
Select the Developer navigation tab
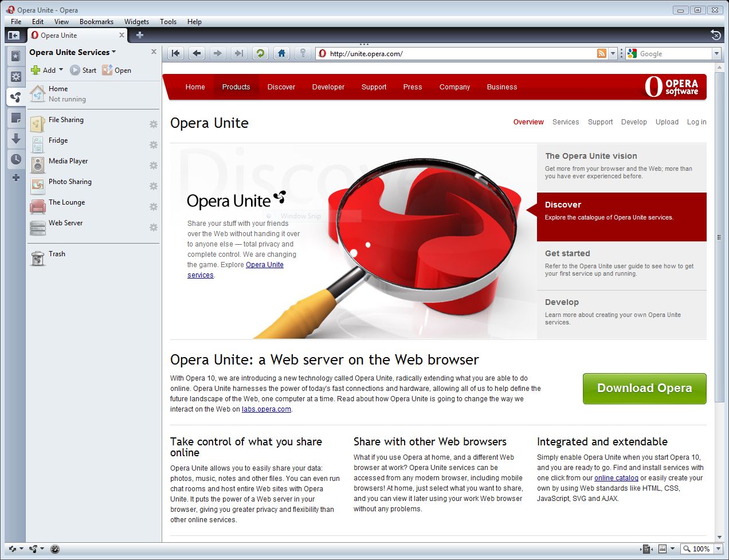328,87
